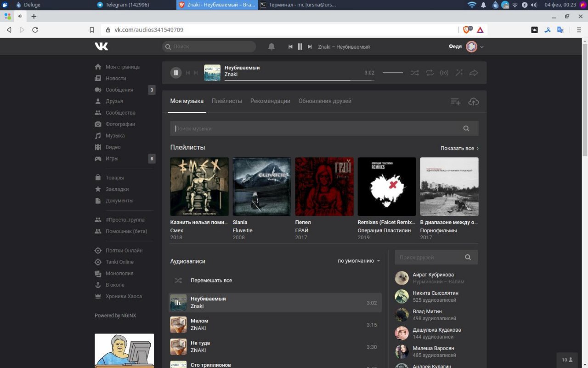The image size is (588, 368).
Task: Open the Смех playlist cover thumbnail
Action: coord(199,187)
